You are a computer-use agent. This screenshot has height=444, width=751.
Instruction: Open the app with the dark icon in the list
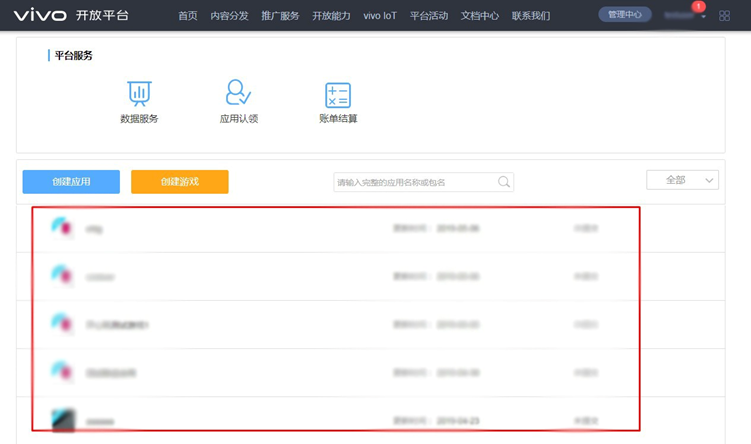coord(63,420)
